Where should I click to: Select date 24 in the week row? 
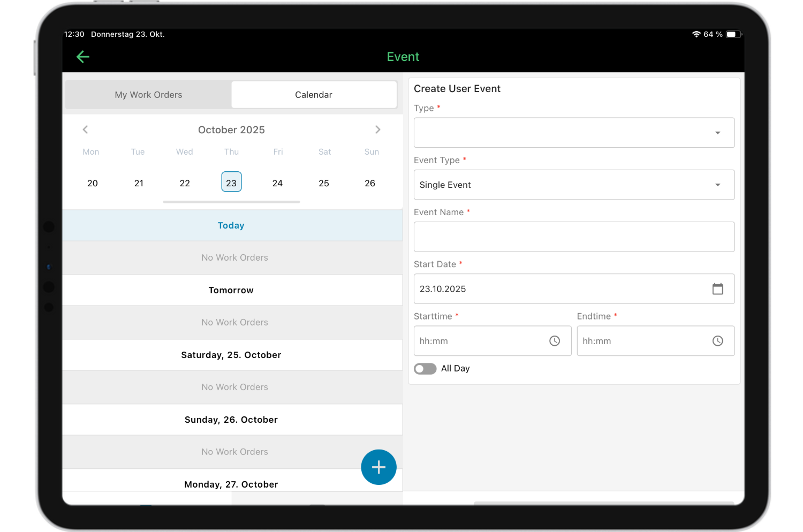click(277, 183)
